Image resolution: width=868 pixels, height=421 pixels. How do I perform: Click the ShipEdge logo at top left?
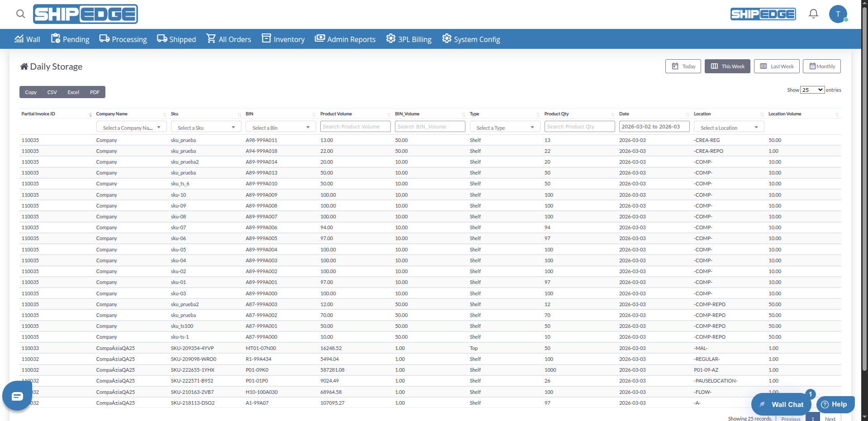coord(85,14)
